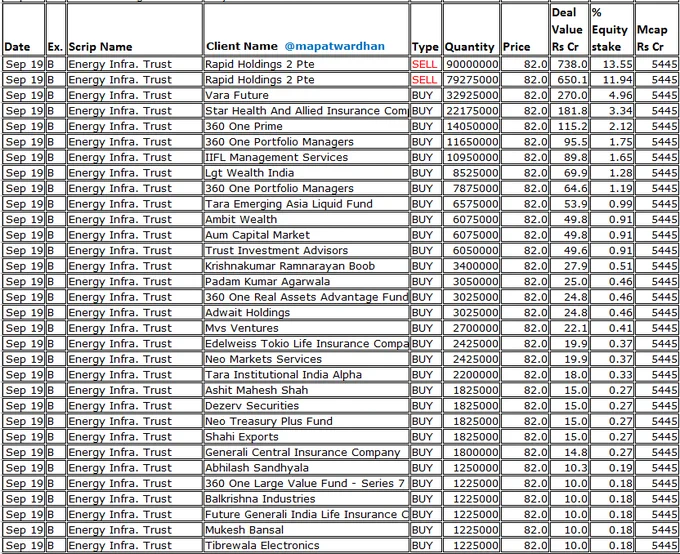The image size is (680, 554).
Task: Click deal value cell 22.1
Action: point(569,328)
